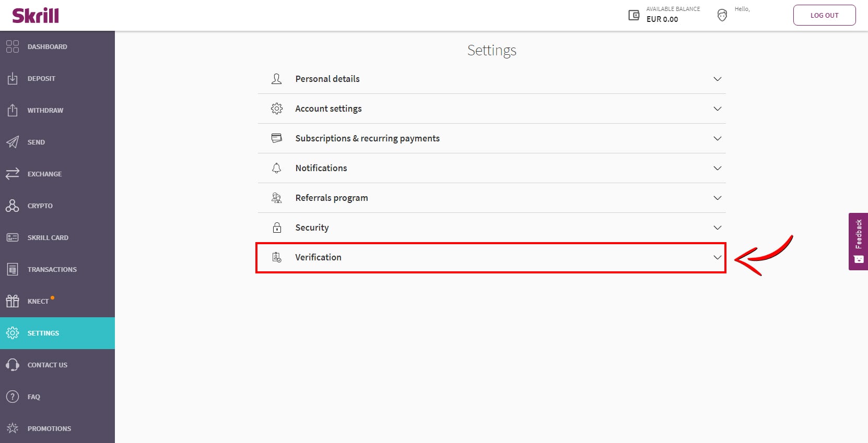Click Verification label
The image size is (868, 443).
318,257
